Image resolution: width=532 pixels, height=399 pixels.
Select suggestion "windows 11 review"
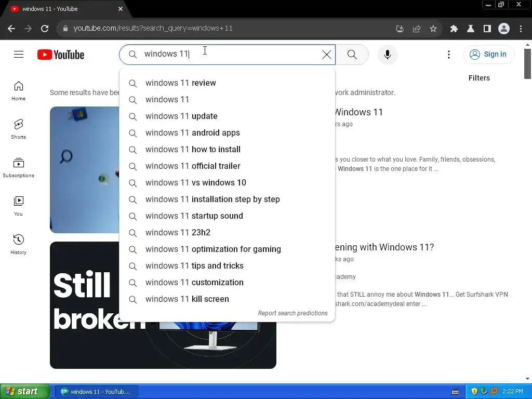click(x=228, y=83)
